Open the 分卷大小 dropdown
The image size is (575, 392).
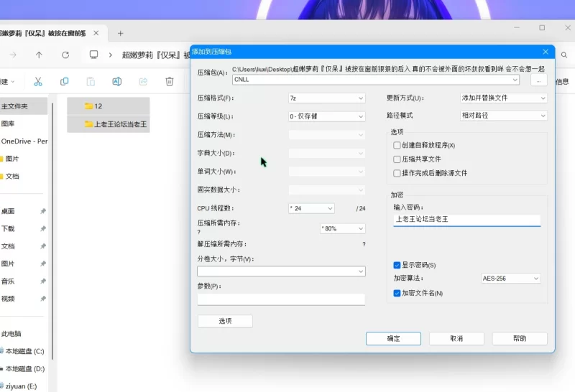[x=281, y=271]
